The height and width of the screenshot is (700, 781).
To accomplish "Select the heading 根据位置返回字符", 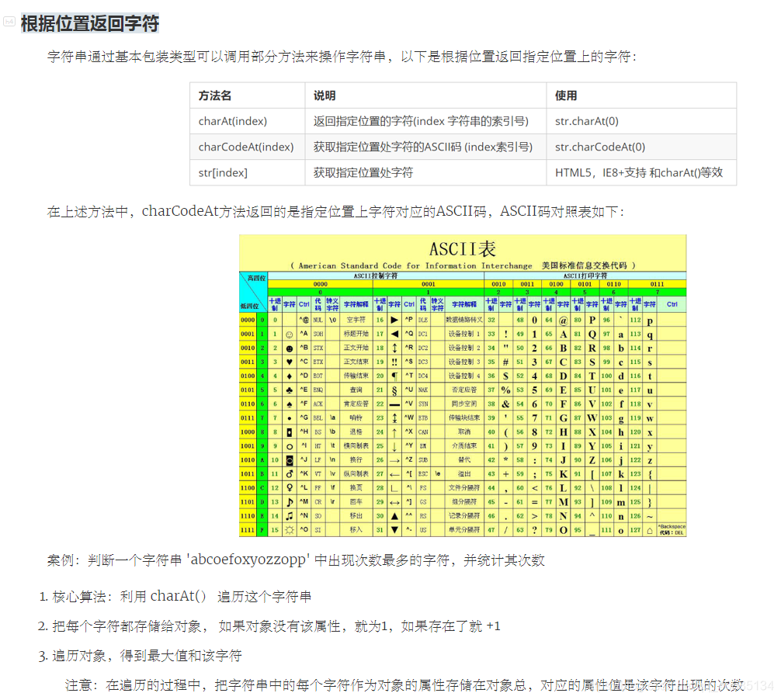I will coord(89,23).
